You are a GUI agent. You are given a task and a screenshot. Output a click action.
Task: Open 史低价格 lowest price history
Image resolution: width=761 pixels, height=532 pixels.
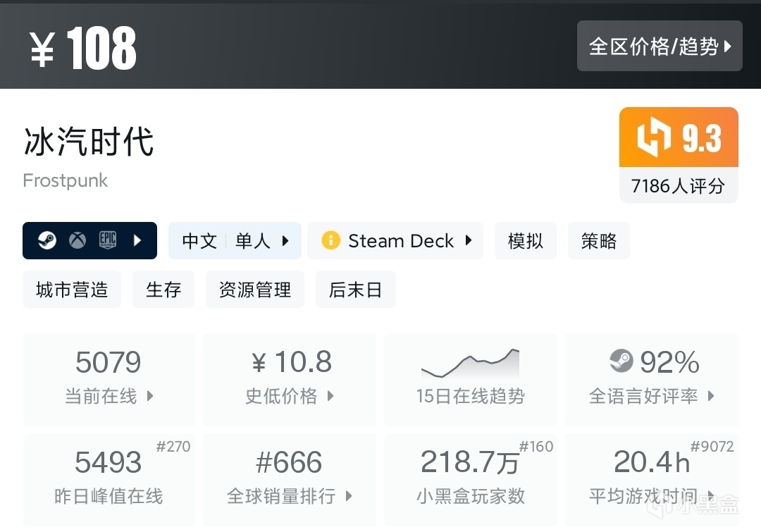[x=290, y=381]
